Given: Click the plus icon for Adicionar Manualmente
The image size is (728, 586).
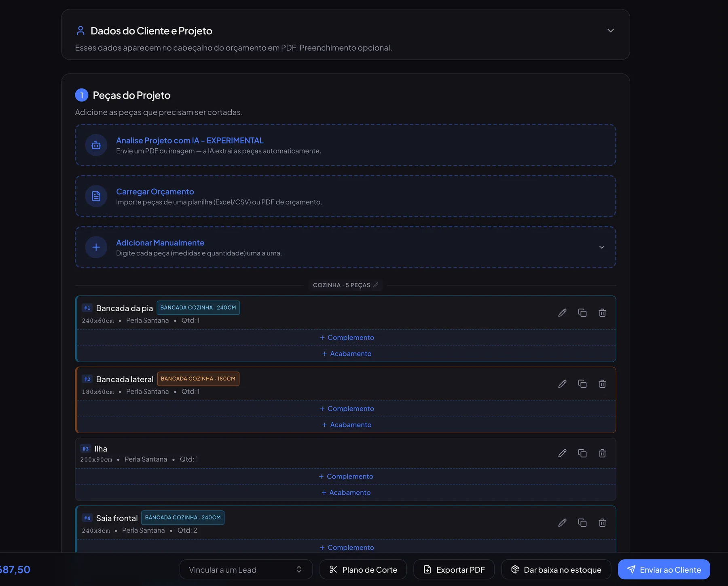Looking at the screenshot, I should [x=96, y=247].
